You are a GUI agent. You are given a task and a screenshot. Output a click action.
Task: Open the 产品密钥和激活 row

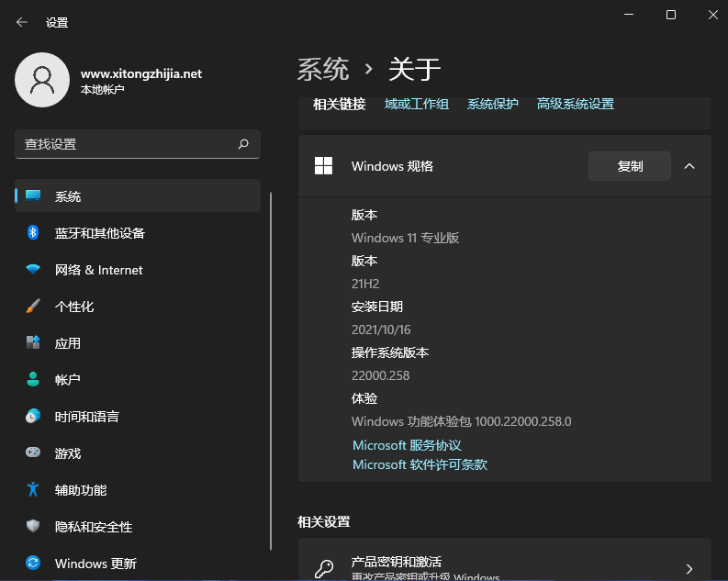505,560
